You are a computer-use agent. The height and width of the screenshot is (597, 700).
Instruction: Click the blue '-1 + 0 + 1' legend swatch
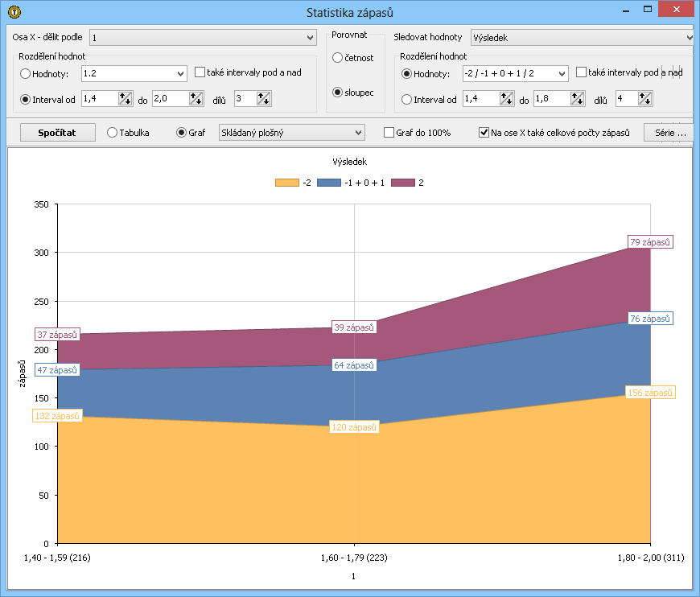pyautogui.click(x=329, y=183)
